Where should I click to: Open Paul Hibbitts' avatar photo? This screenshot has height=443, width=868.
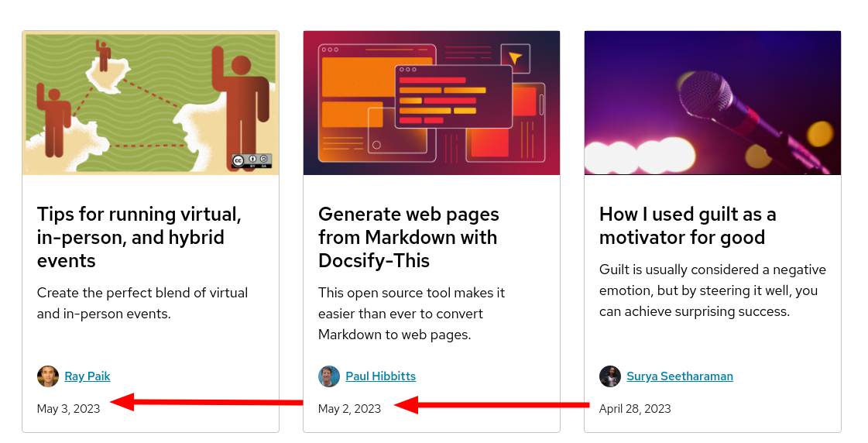click(x=329, y=376)
